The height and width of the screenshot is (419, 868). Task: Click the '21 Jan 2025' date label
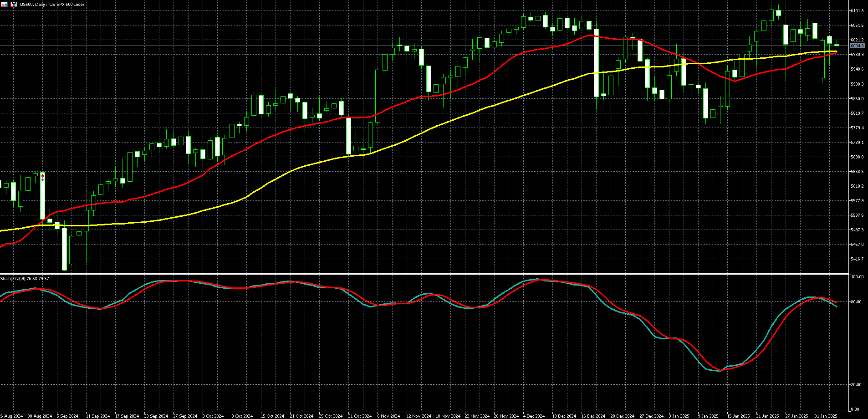pos(767,416)
